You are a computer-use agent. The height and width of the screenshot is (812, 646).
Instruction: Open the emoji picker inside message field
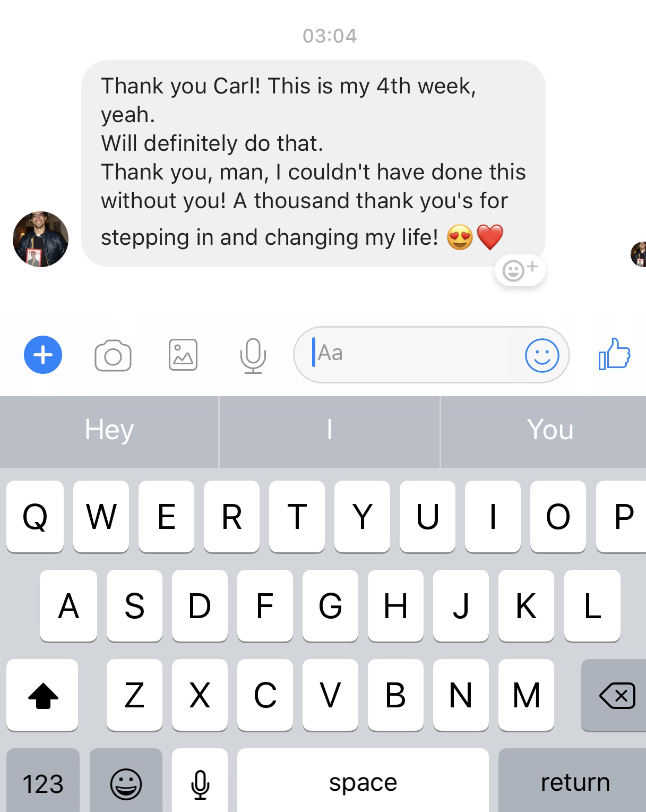click(x=542, y=355)
